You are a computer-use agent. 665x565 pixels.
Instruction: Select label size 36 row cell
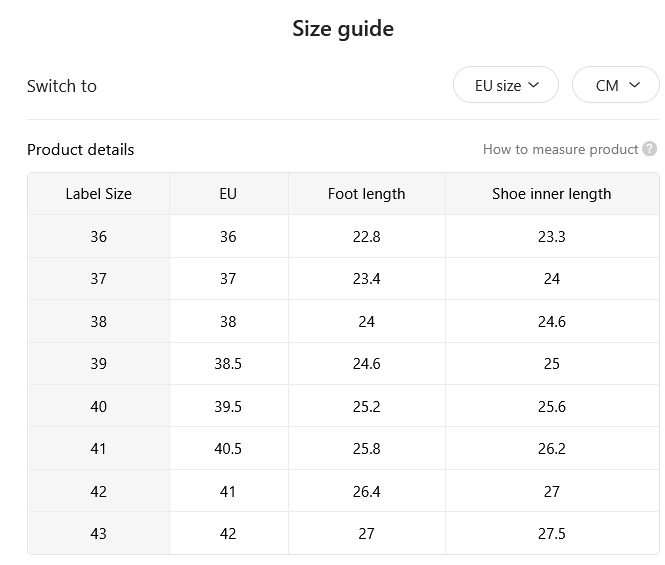[98, 236]
